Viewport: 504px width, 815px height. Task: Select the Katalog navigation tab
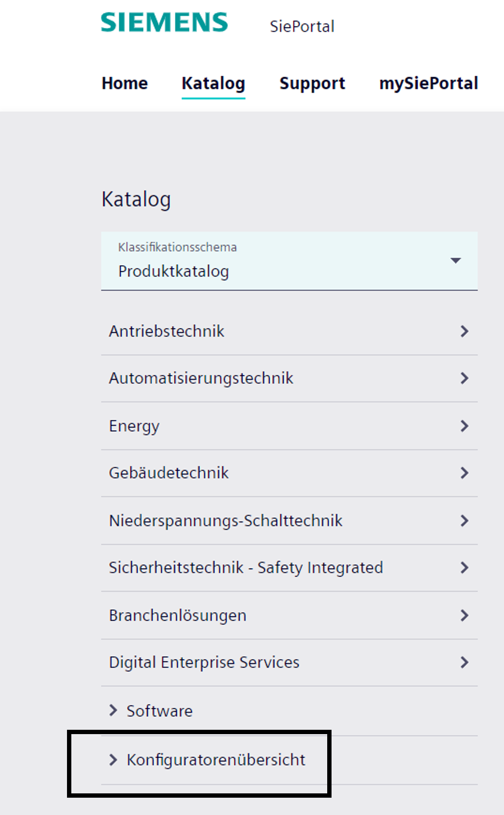(213, 83)
